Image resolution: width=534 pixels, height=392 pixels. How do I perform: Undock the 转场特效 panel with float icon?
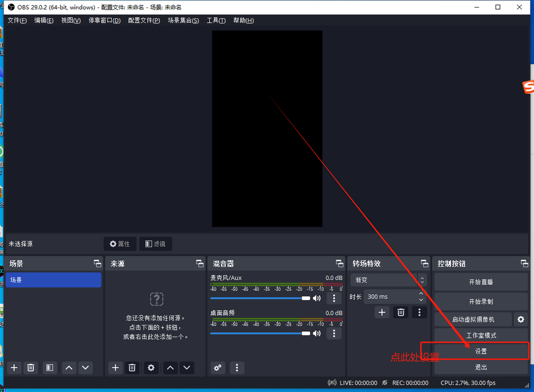[425, 263]
